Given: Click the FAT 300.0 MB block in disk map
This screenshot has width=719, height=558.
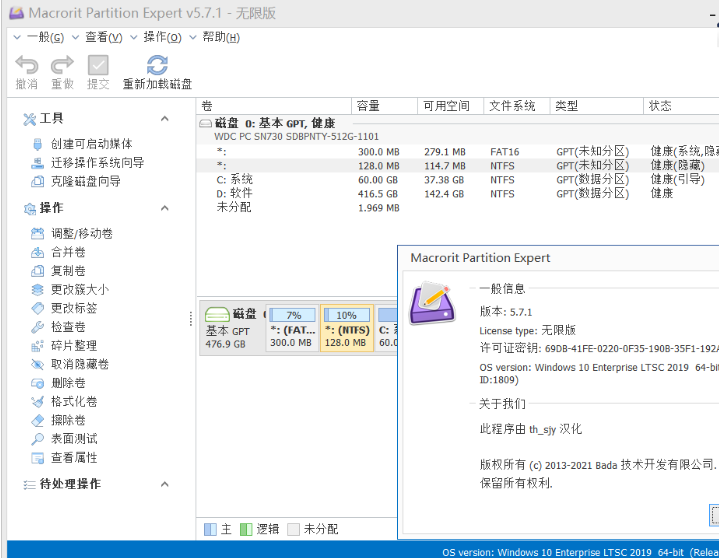Looking at the screenshot, I should tap(293, 328).
